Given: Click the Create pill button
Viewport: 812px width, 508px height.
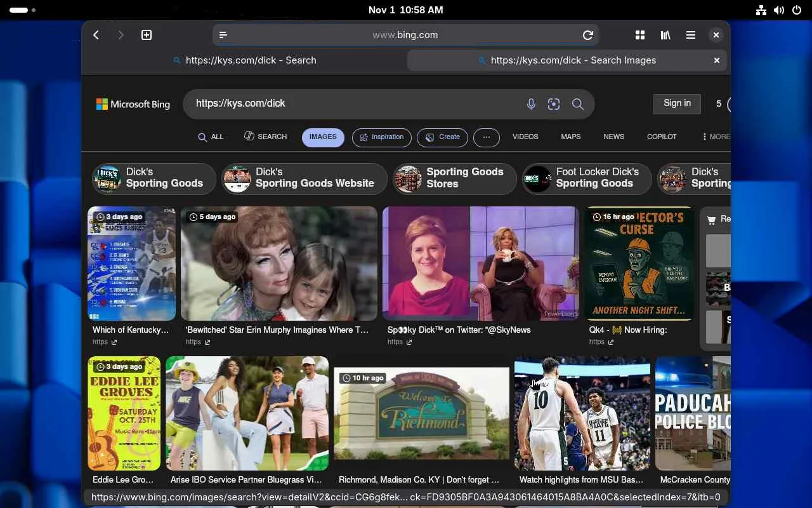Looking at the screenshot, I should 443,137.
